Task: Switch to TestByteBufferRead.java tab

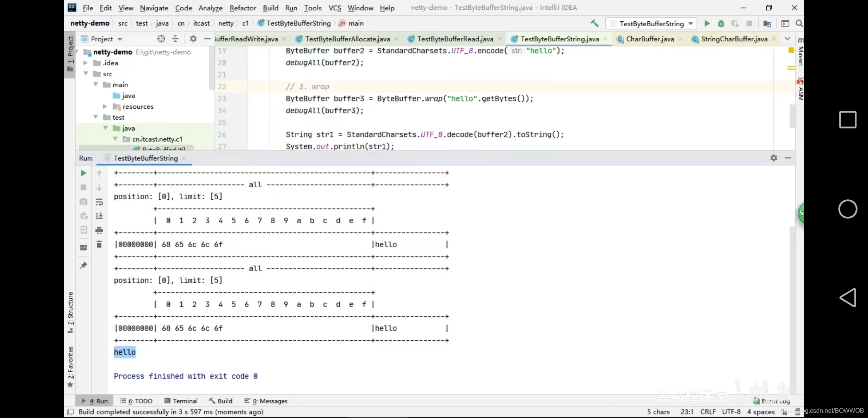Action: (455, 39)
